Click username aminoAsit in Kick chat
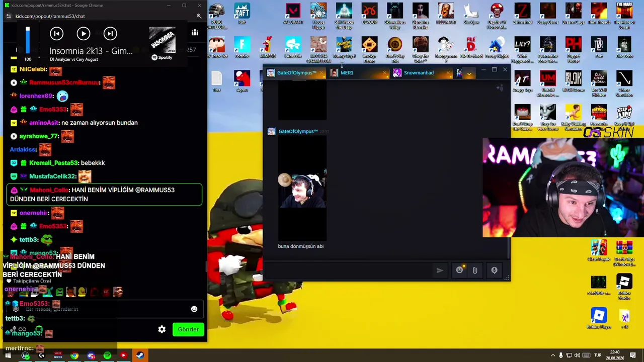 click(44, 123)
